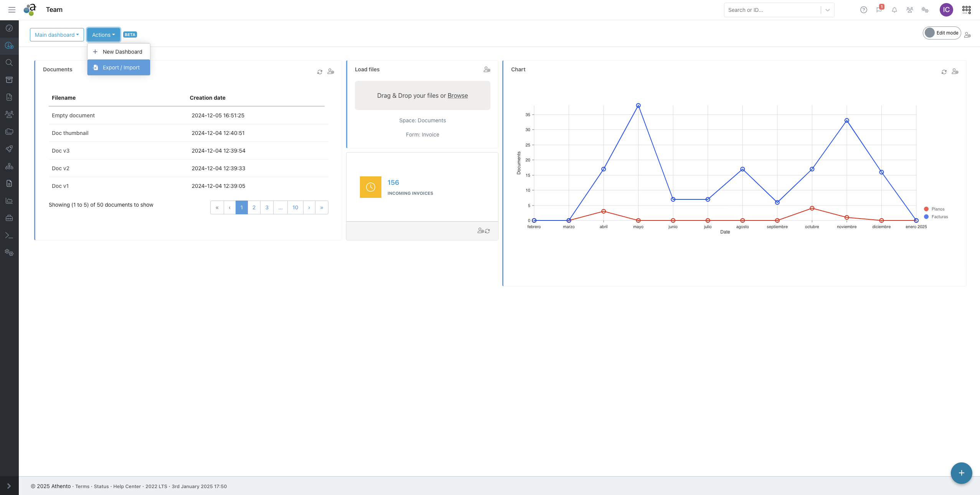Click the Chart widget refresh icon
980x495 pixels.
click(944, 72)
